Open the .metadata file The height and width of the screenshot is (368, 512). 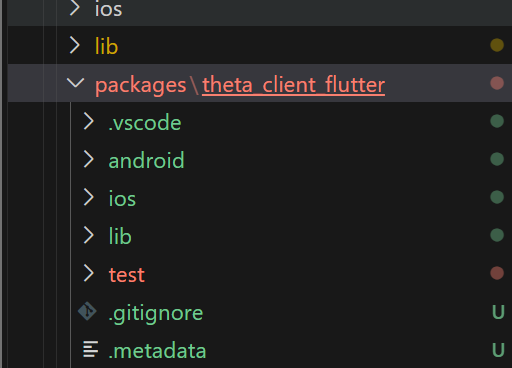coord(157,351)
